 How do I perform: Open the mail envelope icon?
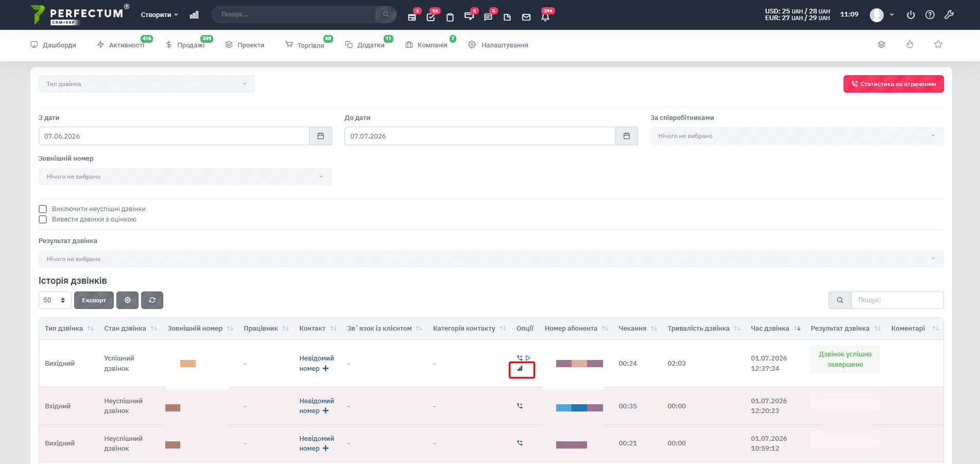coord(526,17)
